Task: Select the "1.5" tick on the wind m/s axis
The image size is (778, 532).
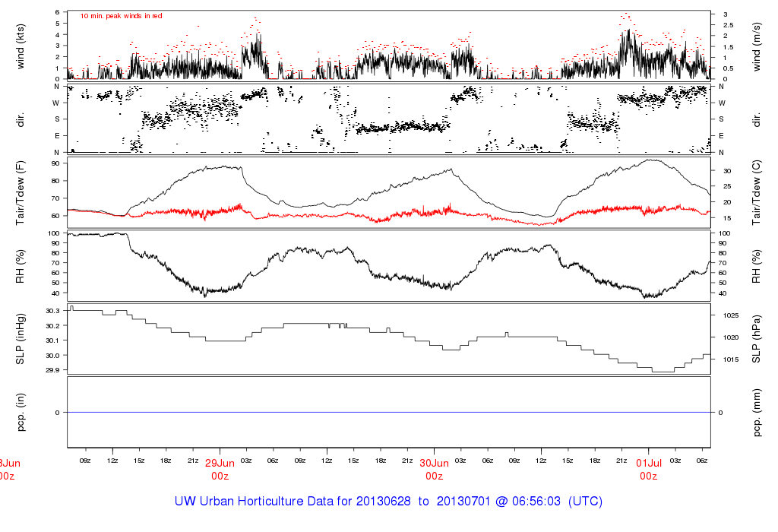Action: 728,47
